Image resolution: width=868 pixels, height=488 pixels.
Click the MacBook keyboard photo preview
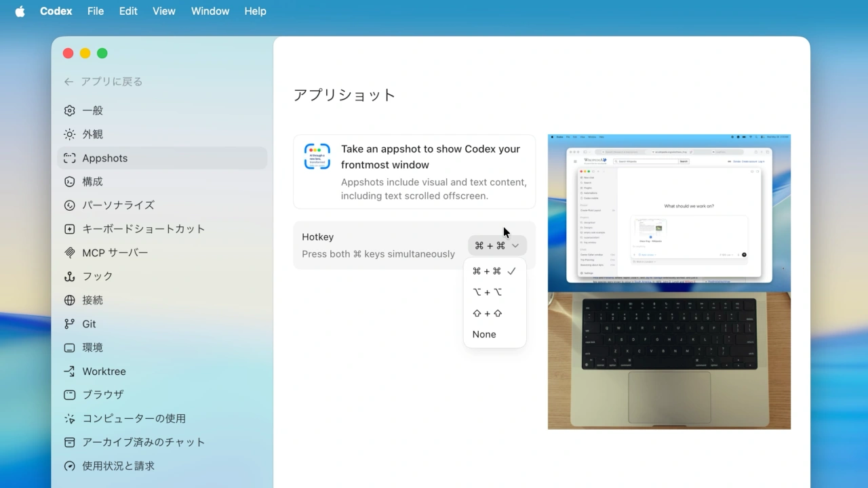click(x=669, y=361)
